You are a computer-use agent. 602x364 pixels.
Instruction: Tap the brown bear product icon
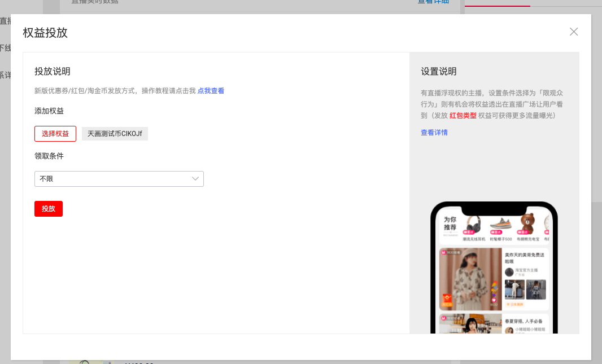(527, 223)
